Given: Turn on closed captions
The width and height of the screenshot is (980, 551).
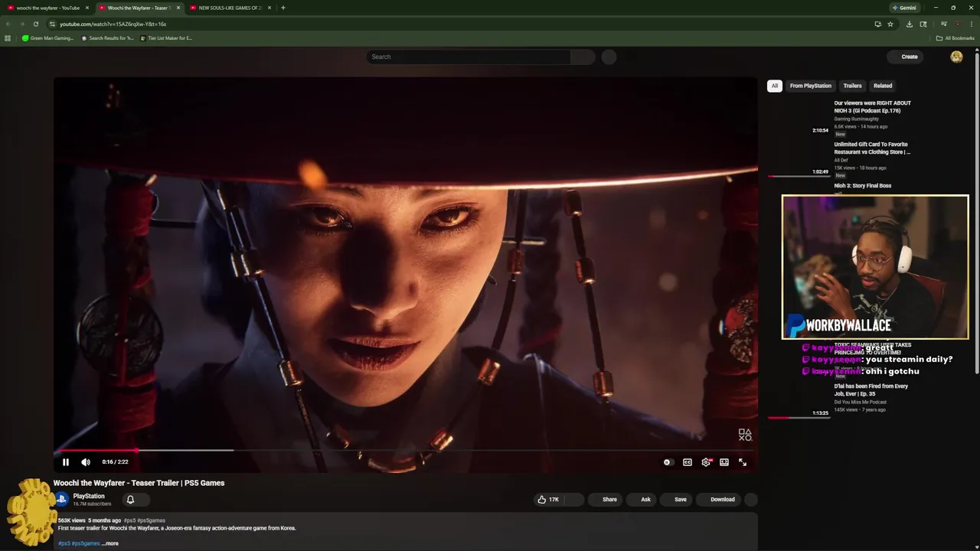Looking at the screenshot, I should [688, 462].
